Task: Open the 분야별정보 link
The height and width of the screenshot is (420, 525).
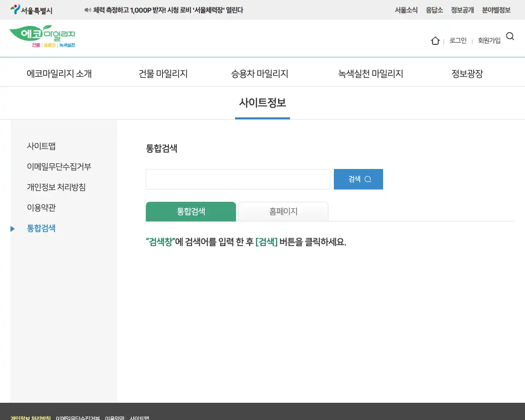Action: (496, 10)
